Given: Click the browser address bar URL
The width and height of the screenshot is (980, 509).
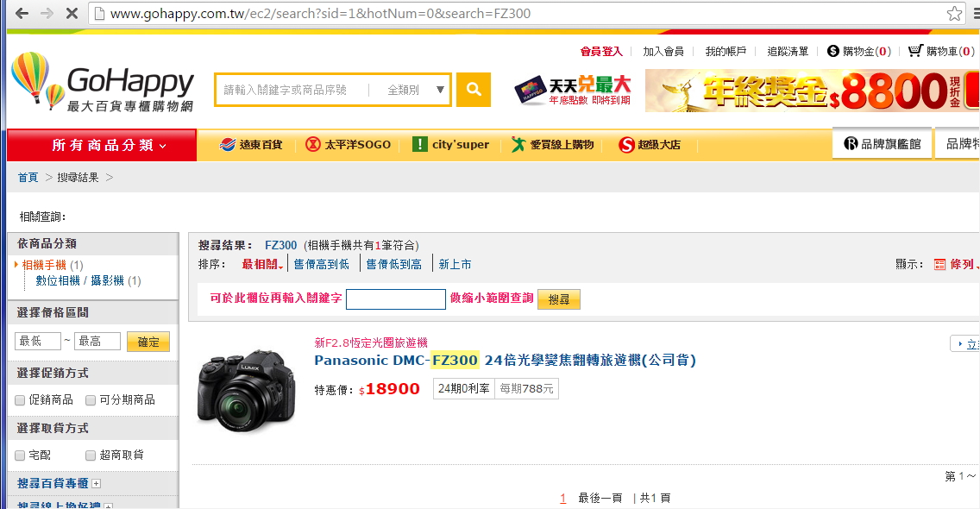Looking at the screenshot, I should [x=320, y=13].
